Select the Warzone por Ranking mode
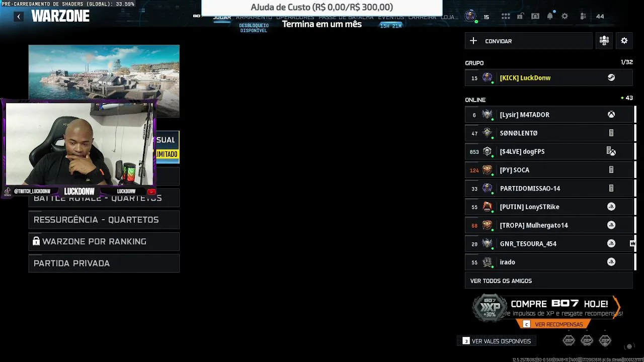 (104, 241)
